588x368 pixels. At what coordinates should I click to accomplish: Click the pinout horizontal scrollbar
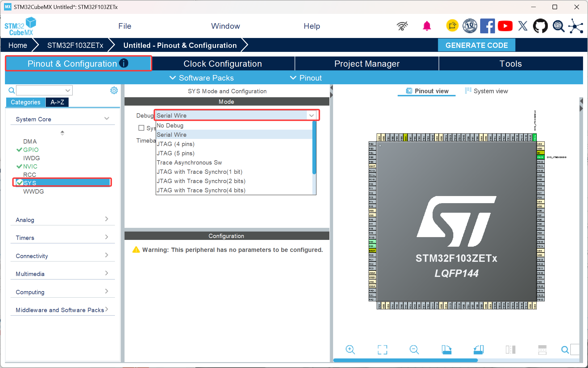406,360
